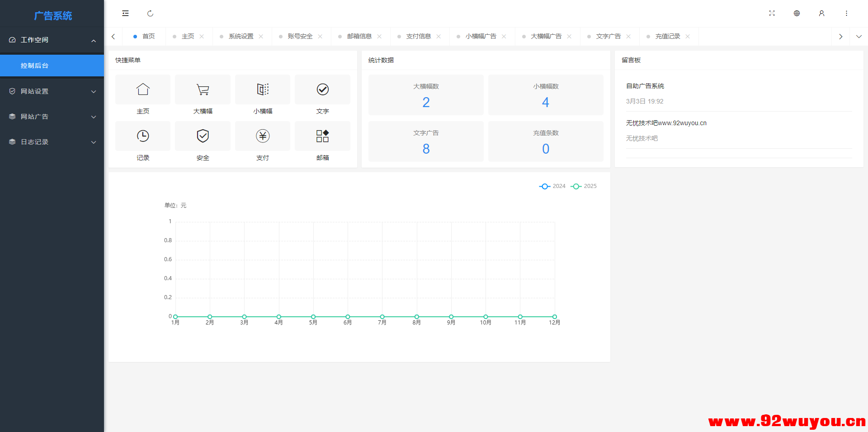Image resolution: width=868 pixels, height=432 pixels.
Task: Click the 安全 shield icon
Action: click(x=203, y=136)
